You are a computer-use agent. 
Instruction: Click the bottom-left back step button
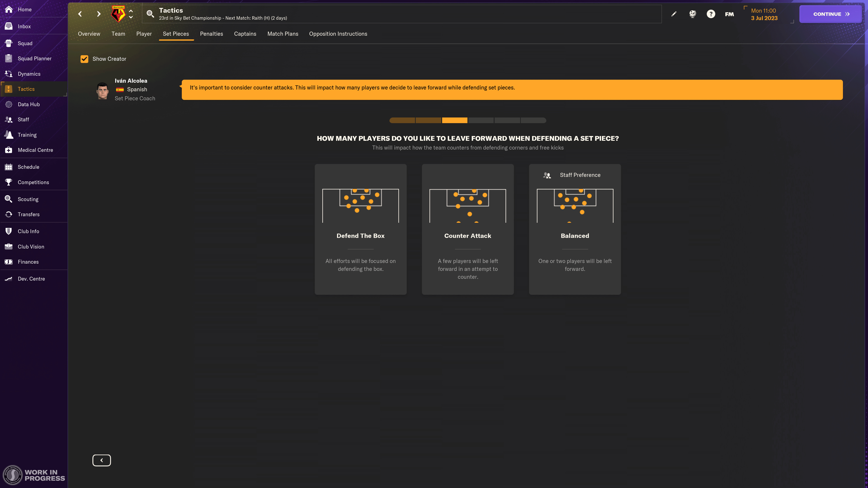[101, 460]
